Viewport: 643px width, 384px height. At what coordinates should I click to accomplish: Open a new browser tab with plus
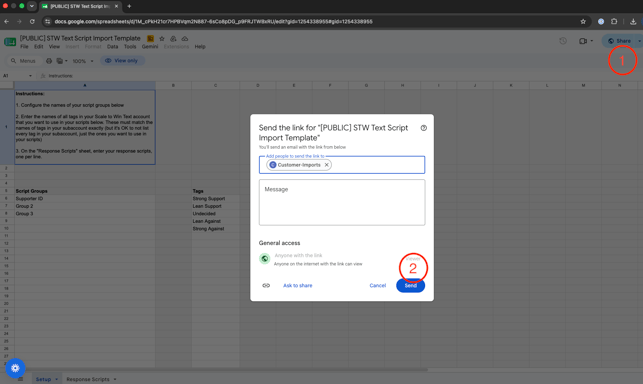coord(129,6)
